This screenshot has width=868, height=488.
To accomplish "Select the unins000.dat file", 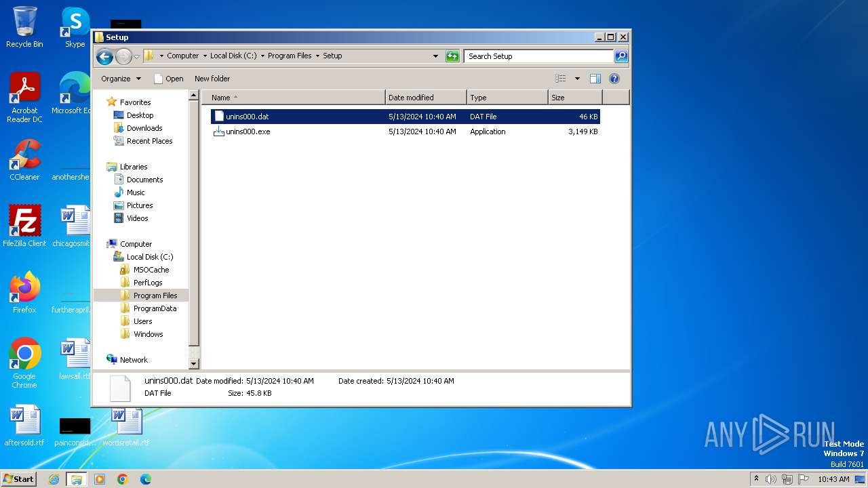I will (x=406, y=117).
